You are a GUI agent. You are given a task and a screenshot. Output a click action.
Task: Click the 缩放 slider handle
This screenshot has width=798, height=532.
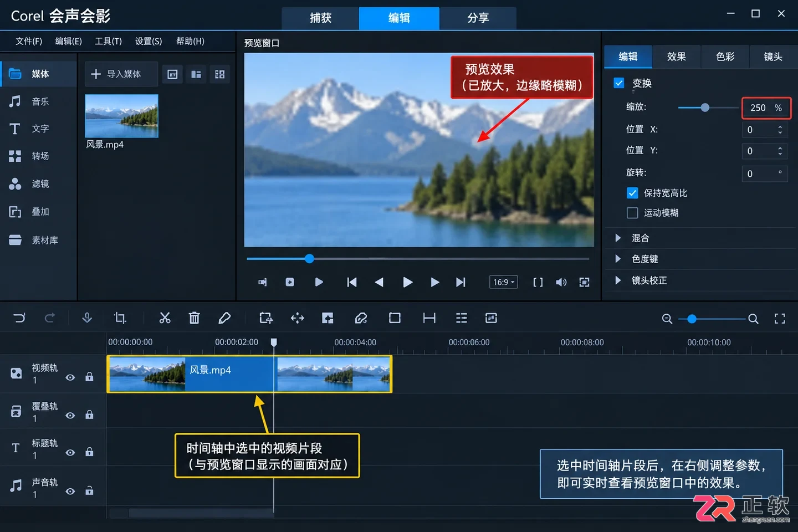(x=705, y=108)
